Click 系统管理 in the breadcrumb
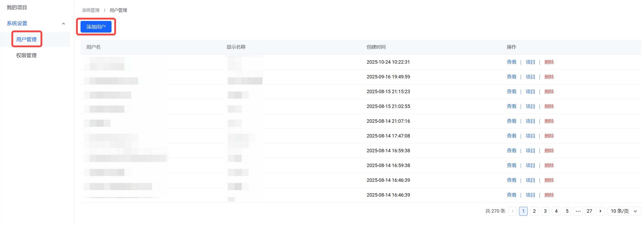The width and height of the screenshot is (644, 225). coord(91,10)
